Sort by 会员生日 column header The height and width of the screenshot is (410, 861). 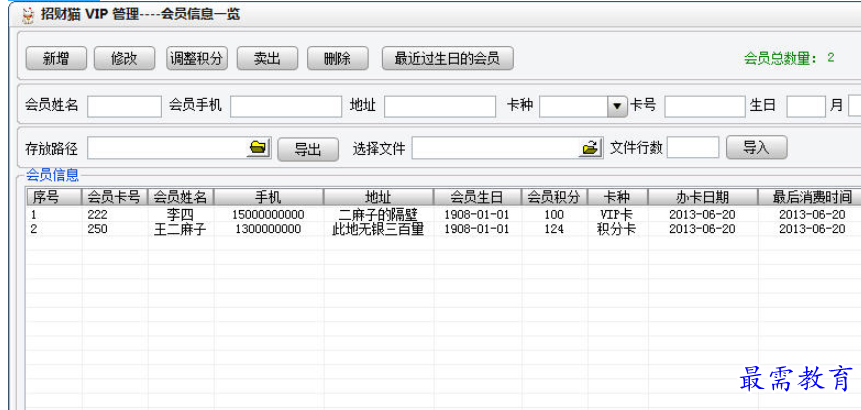click(477, 197)
